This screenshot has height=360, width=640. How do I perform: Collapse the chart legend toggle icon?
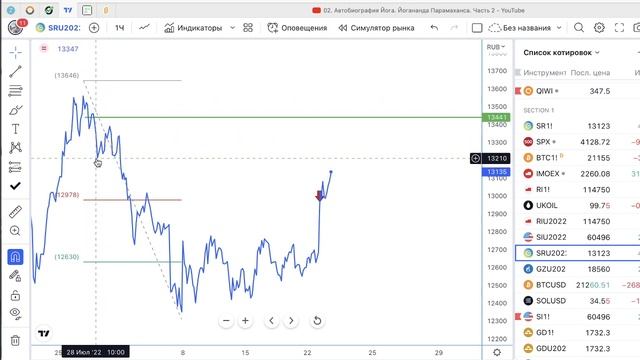[44, 49]
